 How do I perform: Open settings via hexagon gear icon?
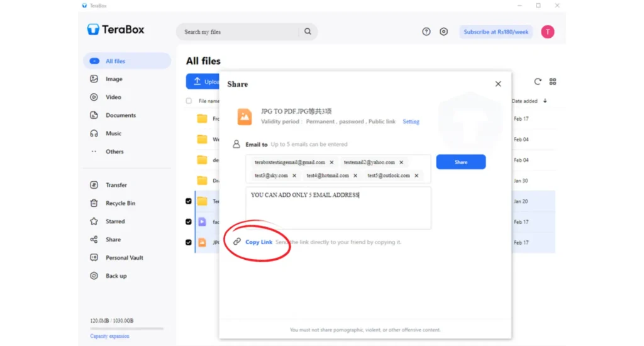point(443,31)
